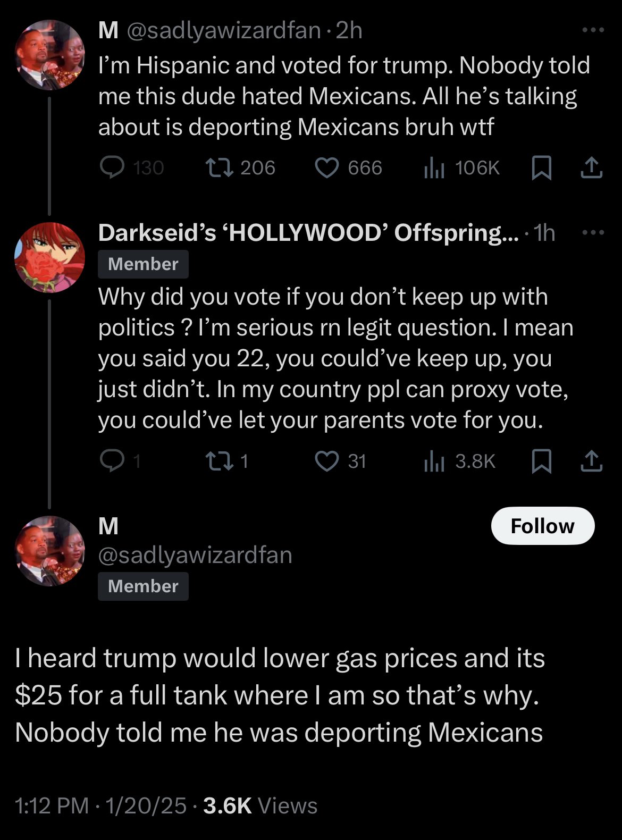Bookmark Darkseid's Offspring reply
Screen dimensions: 622x840
(541, 461)
